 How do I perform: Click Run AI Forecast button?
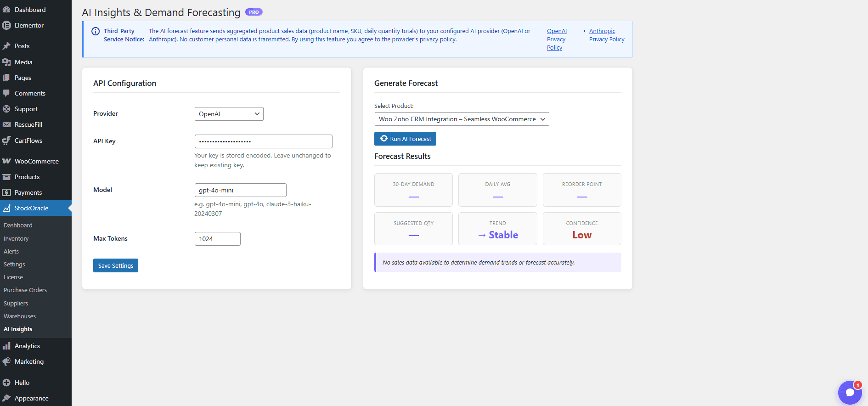[x=405, y=139]
